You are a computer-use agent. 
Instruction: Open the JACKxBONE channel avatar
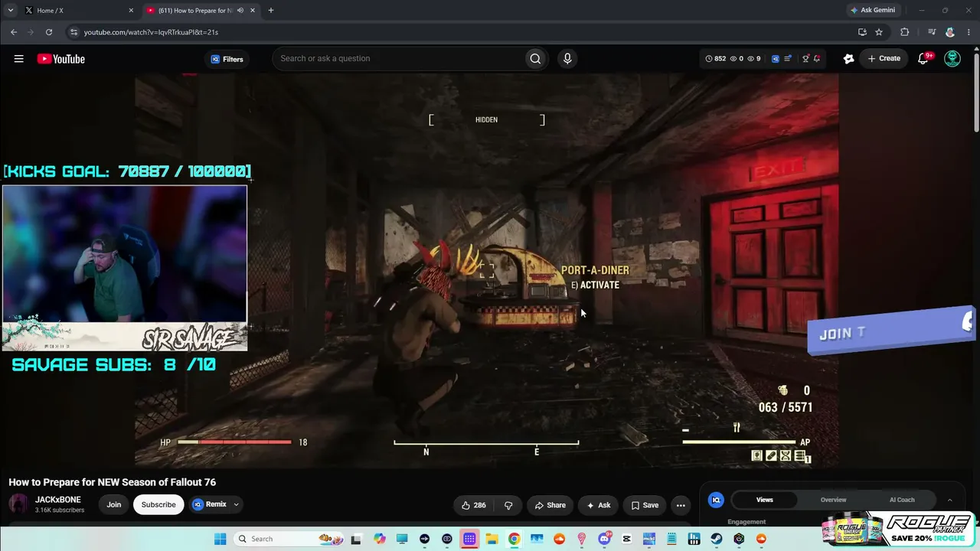[19, 504]
